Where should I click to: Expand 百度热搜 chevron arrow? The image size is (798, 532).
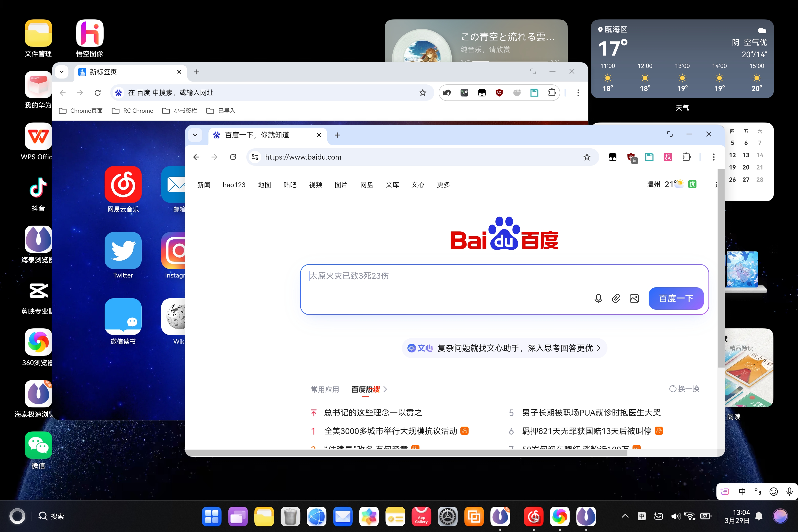pyautogui.click(x=385, y=389)
